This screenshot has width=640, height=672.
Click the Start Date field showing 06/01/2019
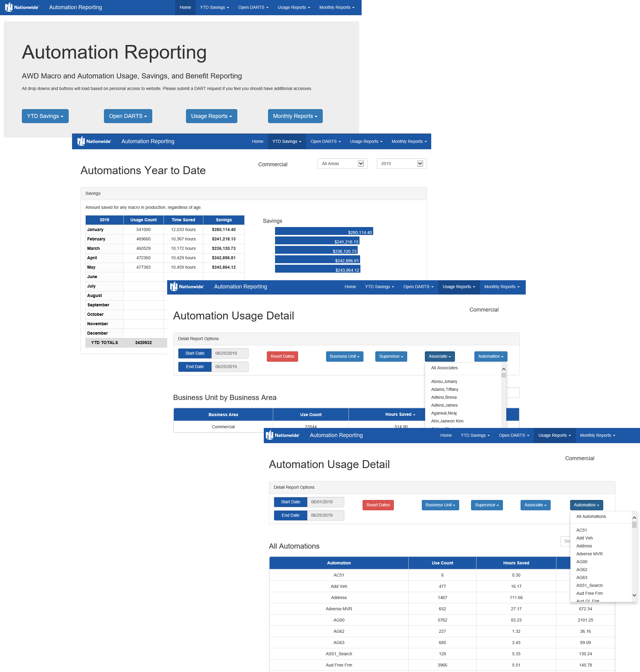coord(325,502)
